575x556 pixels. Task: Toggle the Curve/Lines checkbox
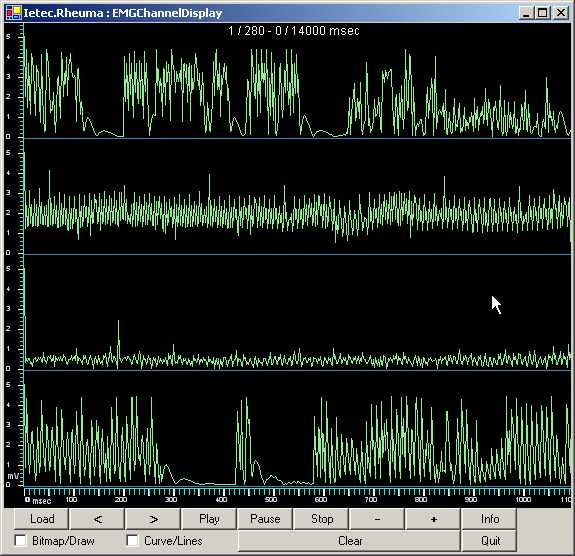132,540
